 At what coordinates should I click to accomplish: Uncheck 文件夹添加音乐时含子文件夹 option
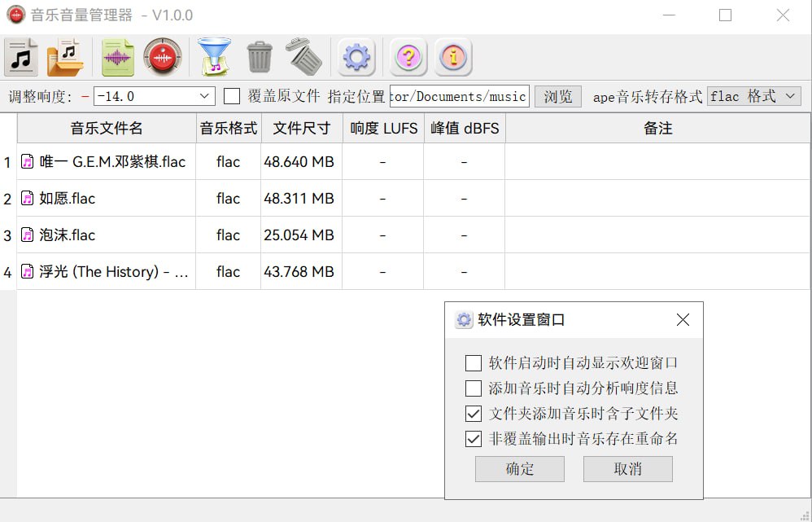[474, 414]
